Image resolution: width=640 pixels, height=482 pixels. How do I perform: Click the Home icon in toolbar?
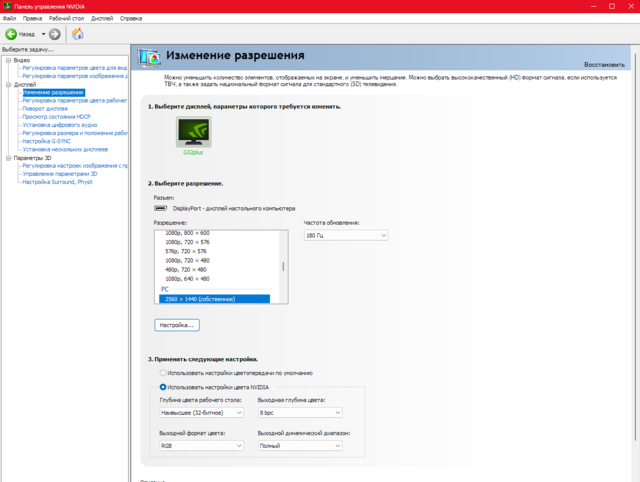(x=78, y=34)
